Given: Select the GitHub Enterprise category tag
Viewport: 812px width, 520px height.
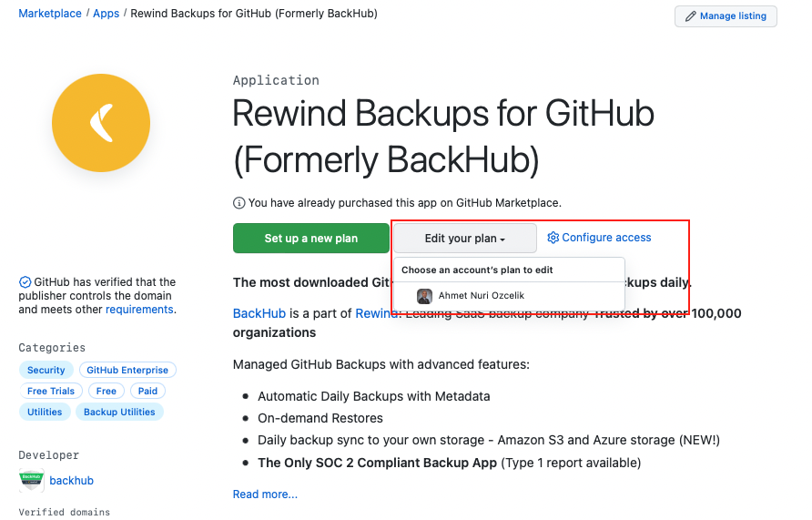Looking at the screenshot, I should [127, 370].
